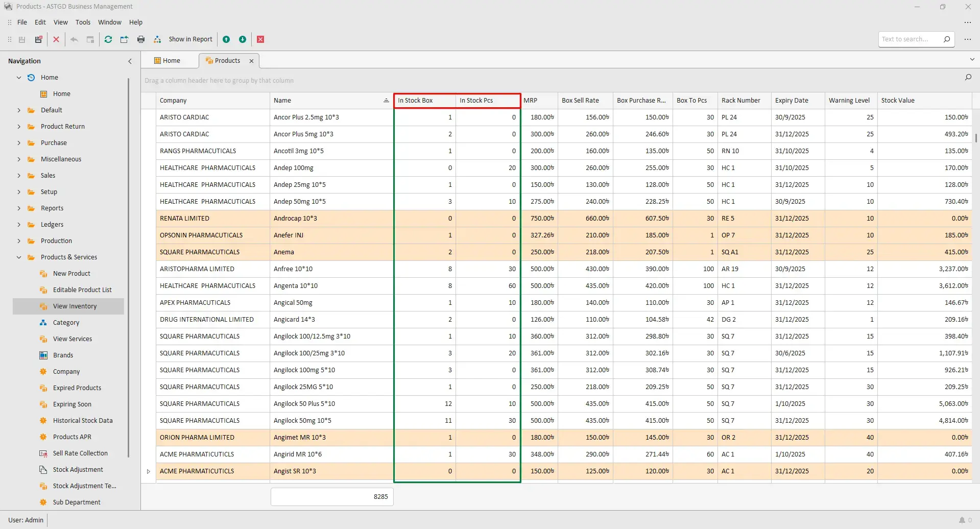
Task: Click the Print icon in toolbar
Action: click(x=141, y=39)
